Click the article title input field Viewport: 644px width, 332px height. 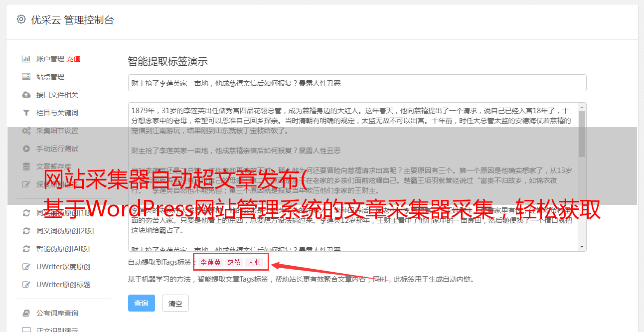coord(357,83)
